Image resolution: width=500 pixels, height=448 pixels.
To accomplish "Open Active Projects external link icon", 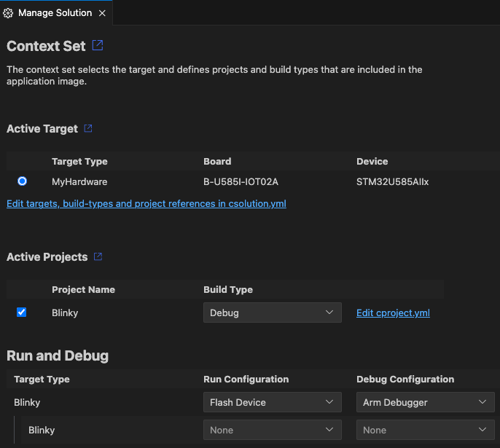I will (98, 256).
